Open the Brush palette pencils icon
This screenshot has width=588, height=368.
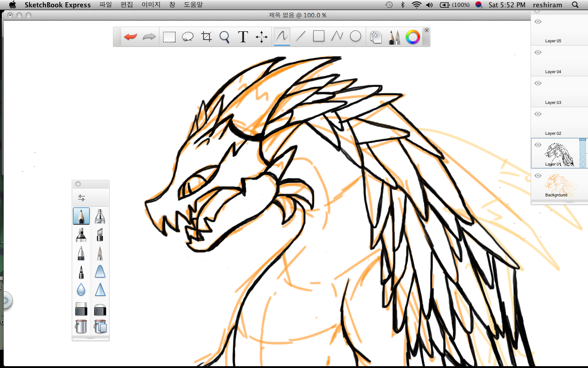pyautogui.click(x=394, y=37)
